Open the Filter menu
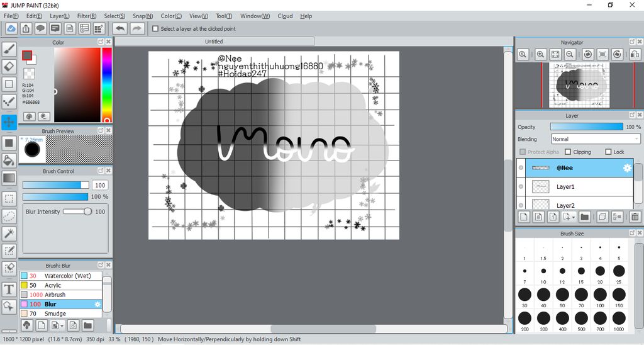This screenshot has height=345, width=644. point(87,16)
